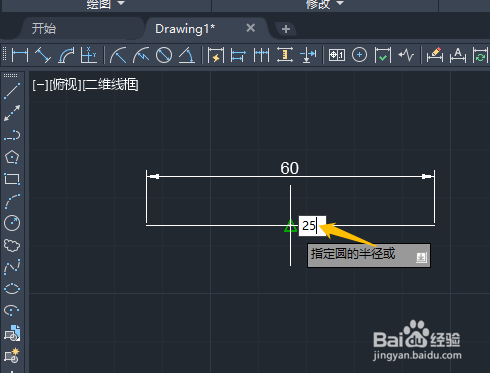Select the Dimension Space tool
The height and width of the screenshot is (373, 490).
(285, 55)
